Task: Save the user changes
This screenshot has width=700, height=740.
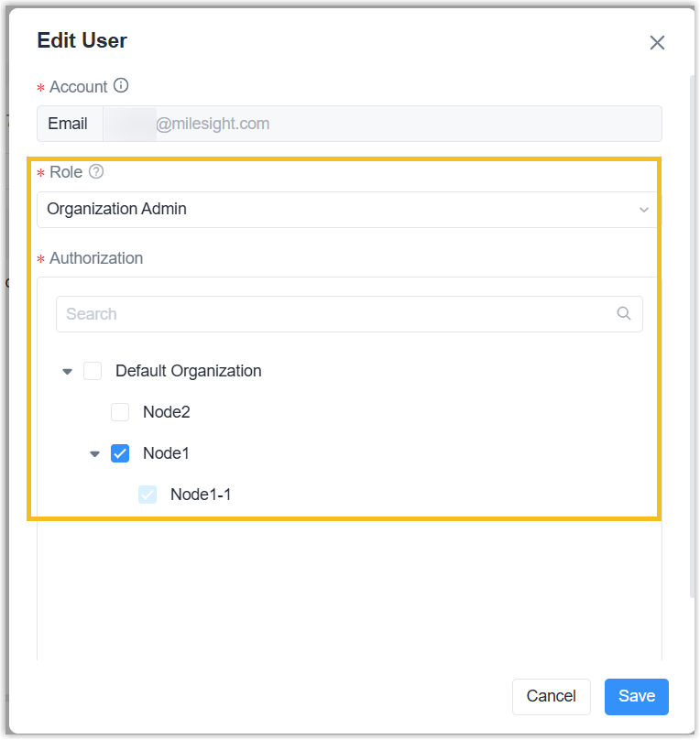Action: (x=636, y=696)
